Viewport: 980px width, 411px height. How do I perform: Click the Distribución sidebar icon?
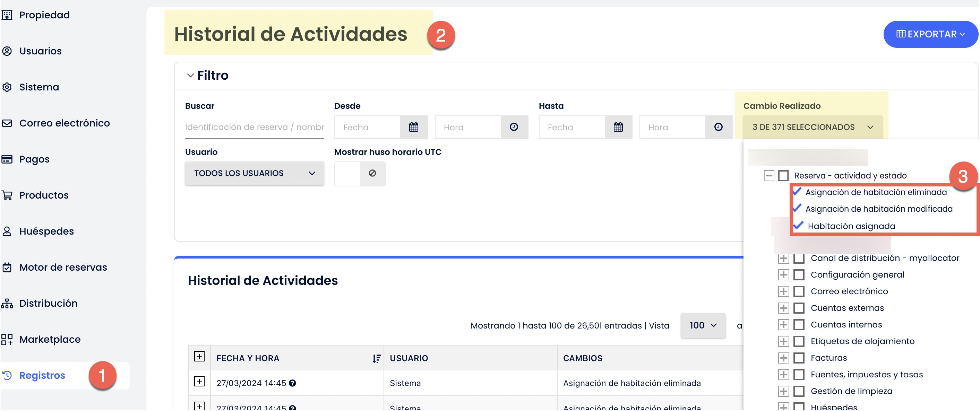coord(7,304)
